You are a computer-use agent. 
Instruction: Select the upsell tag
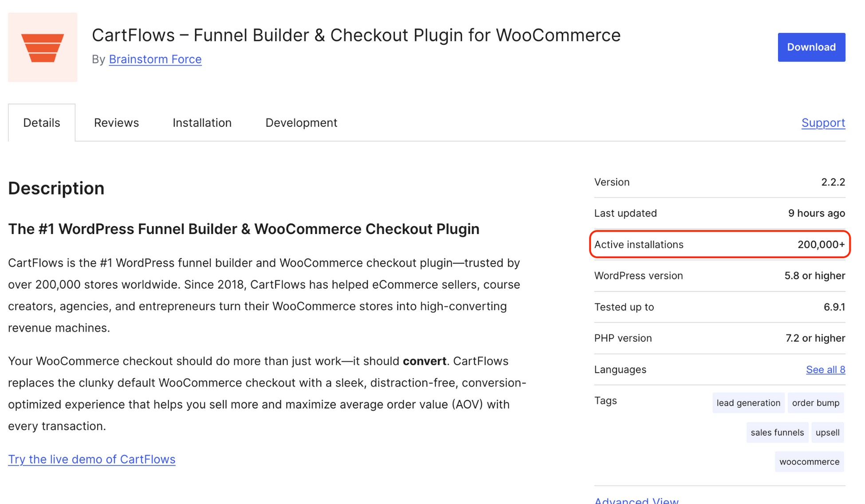pos(828,432)
